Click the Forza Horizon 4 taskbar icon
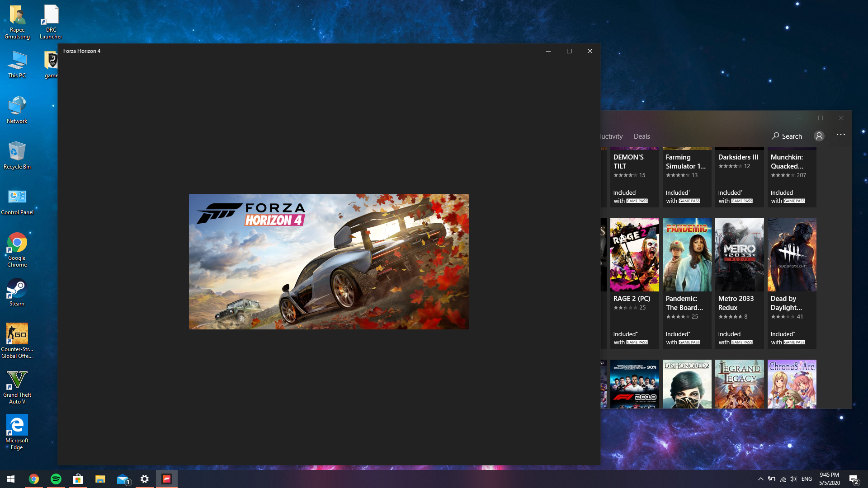Viewport: 868px width, 488px height. 167,479
